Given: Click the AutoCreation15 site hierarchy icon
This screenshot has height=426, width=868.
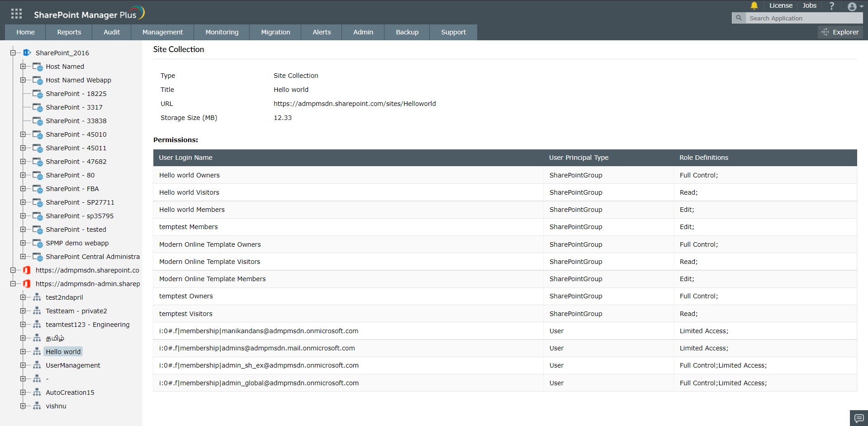Looking at the screenshot, I should point(37,392).
